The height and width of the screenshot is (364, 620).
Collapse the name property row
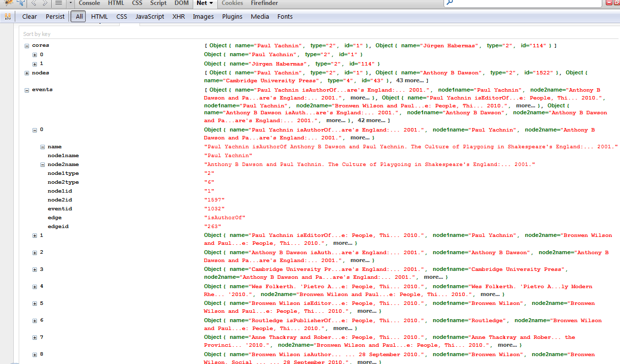pos(43,147)
